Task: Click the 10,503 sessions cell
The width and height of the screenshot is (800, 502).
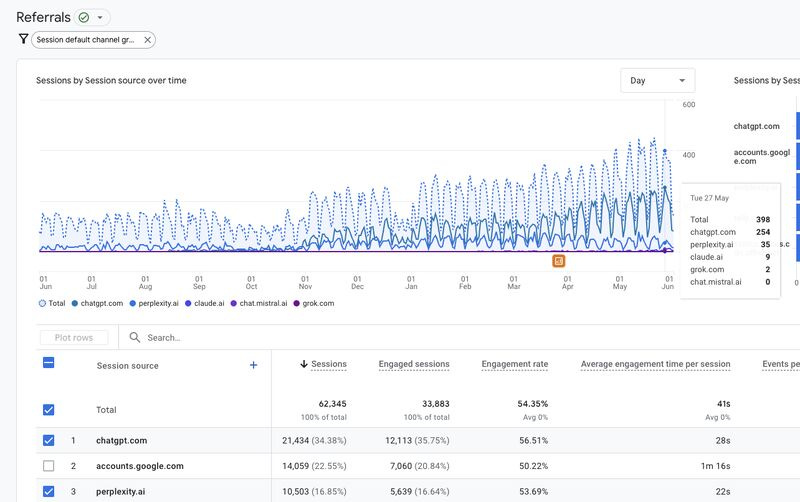Action: [x=314, y=491]
